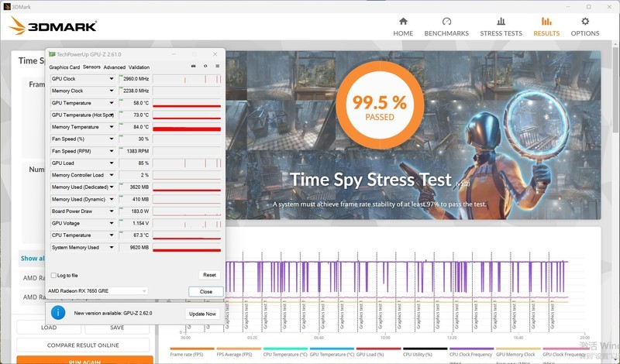This screenshot has height=364, width=620.
Task: Open Options gear icon
Action: click(585, 22)
